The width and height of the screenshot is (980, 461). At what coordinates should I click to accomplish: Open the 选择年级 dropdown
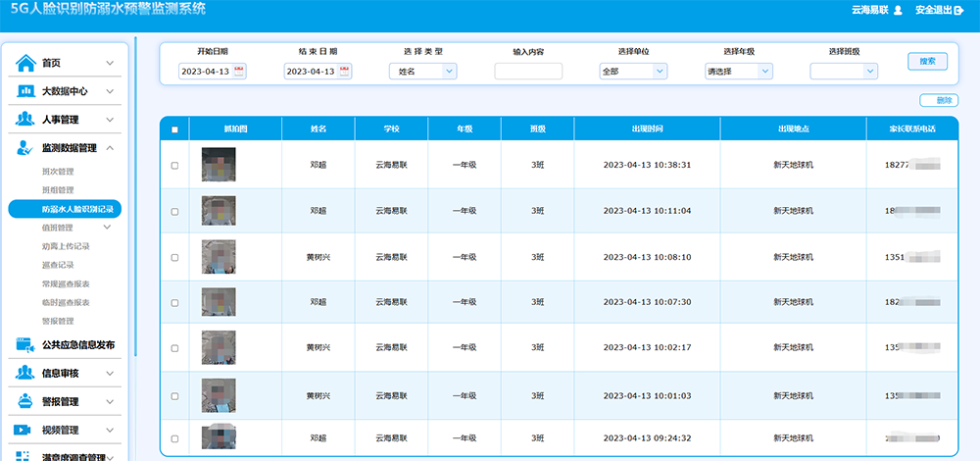(739, 71)
